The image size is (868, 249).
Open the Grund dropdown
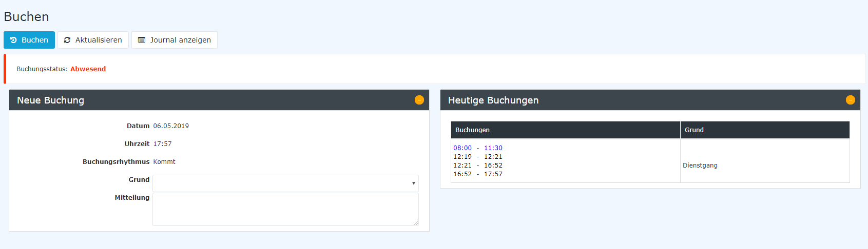285,183
